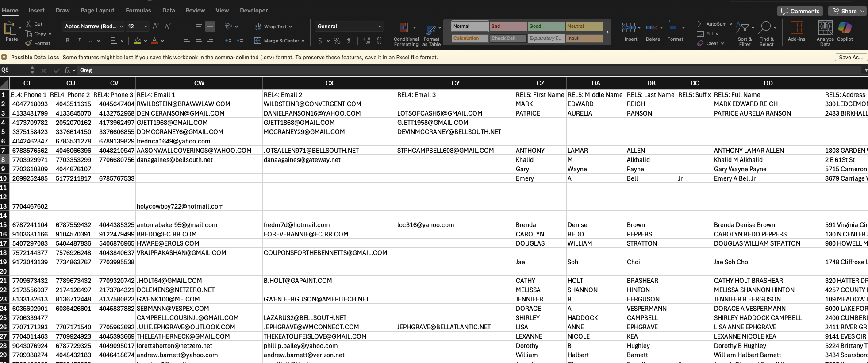Image resolution: width=868 pixels, height=363 pixels.
Task: Click the Paste clipboard icon
Action: [x=10, y=29]
